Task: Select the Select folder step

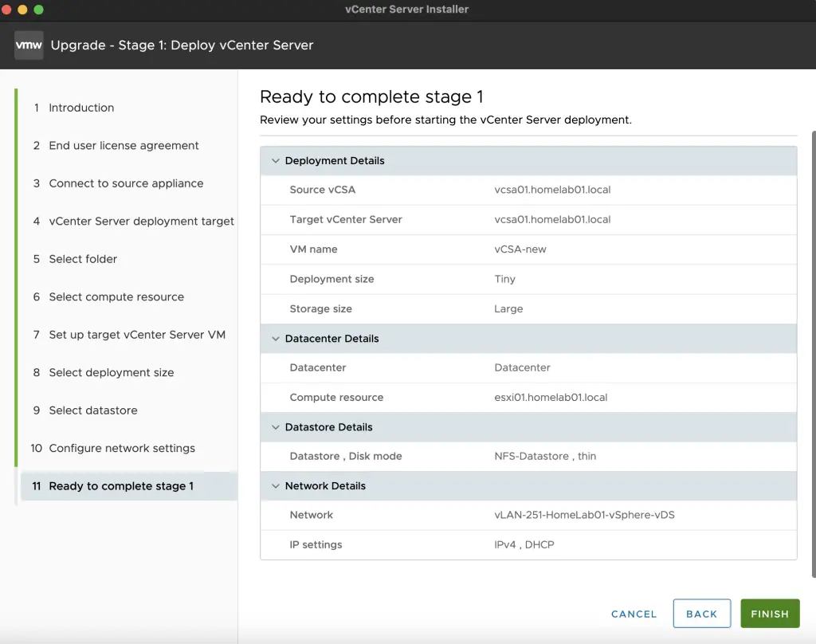Action: [x=84, y=259]
